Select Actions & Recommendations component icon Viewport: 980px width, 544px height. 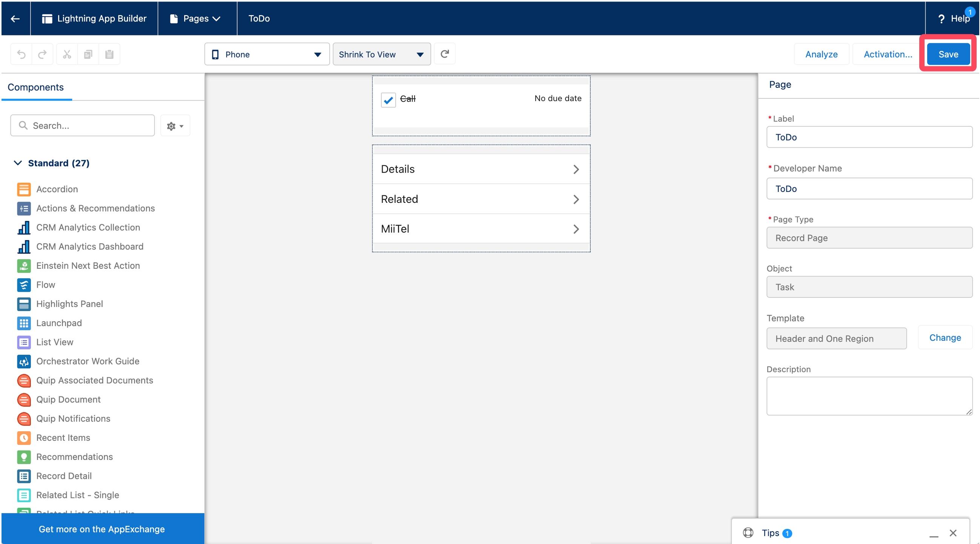click(24, 208)
